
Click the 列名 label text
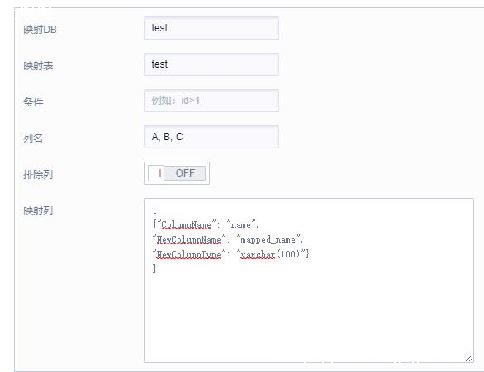click(x=33, y=138)
